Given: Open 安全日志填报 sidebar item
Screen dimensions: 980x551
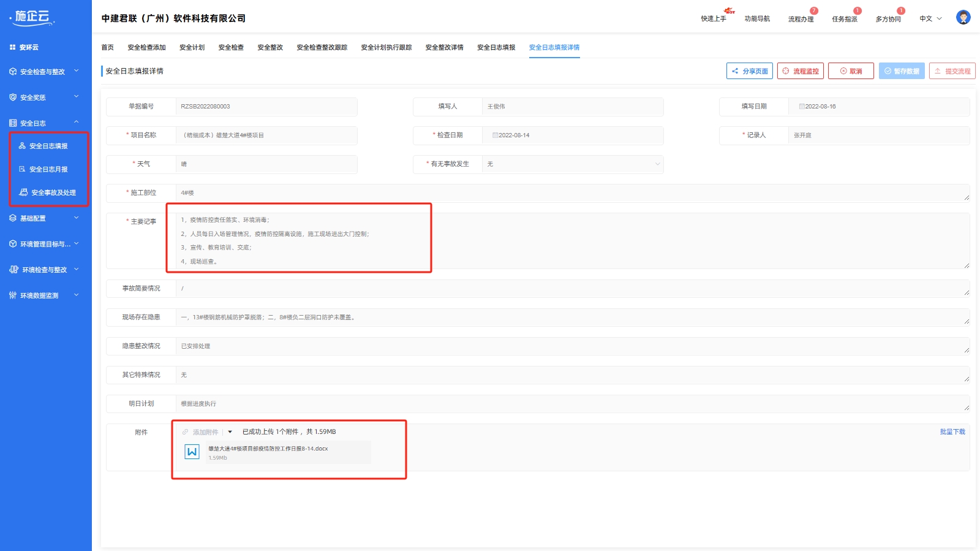Looking at the screenshot, I should pyautogui.click(x=48, y=146).
